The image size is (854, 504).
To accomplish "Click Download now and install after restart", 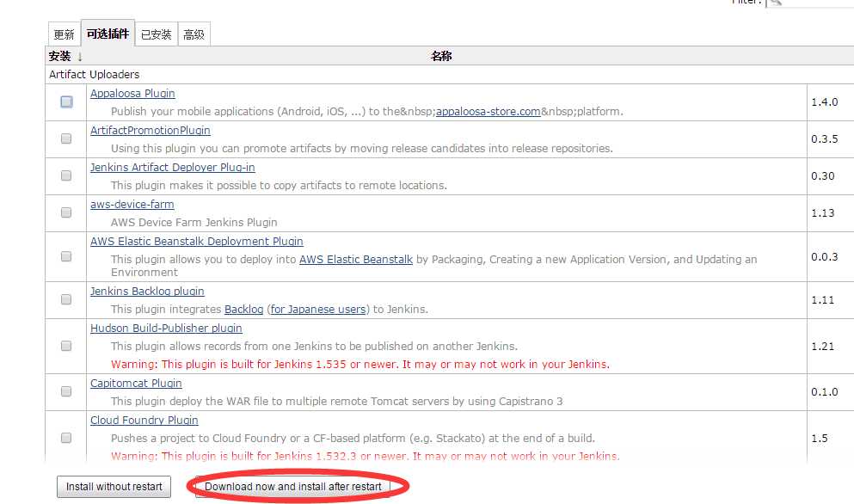I will (x=293, y=487).
